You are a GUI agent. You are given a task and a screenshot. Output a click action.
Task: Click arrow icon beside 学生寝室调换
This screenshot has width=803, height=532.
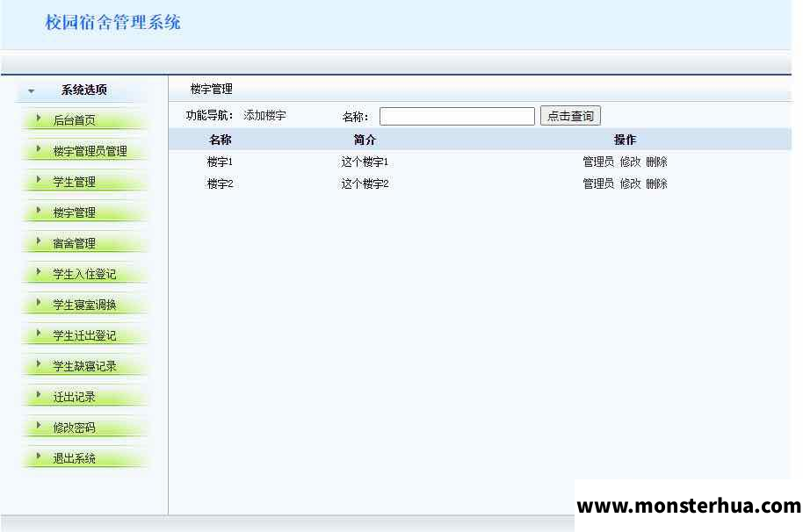39,302
